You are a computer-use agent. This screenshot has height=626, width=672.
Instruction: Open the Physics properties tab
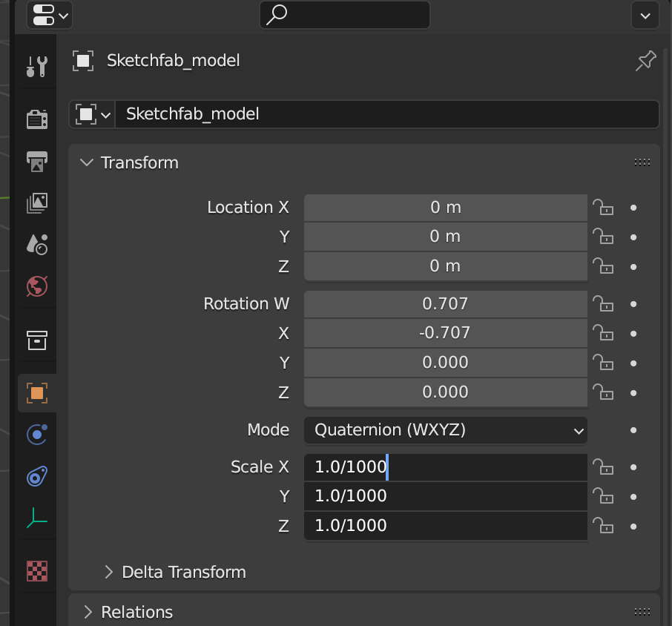pyautogui.click(x=36, y=435)
